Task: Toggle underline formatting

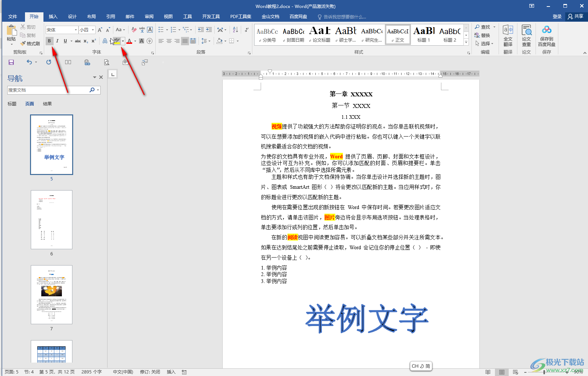Action: pos(65,41)
